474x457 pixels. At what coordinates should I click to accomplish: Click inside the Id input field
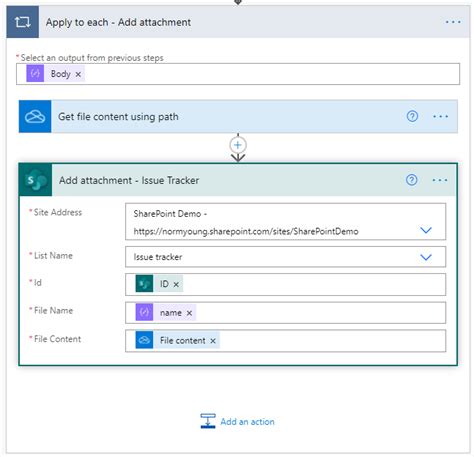pyautogui.click(x=285, y=284)
